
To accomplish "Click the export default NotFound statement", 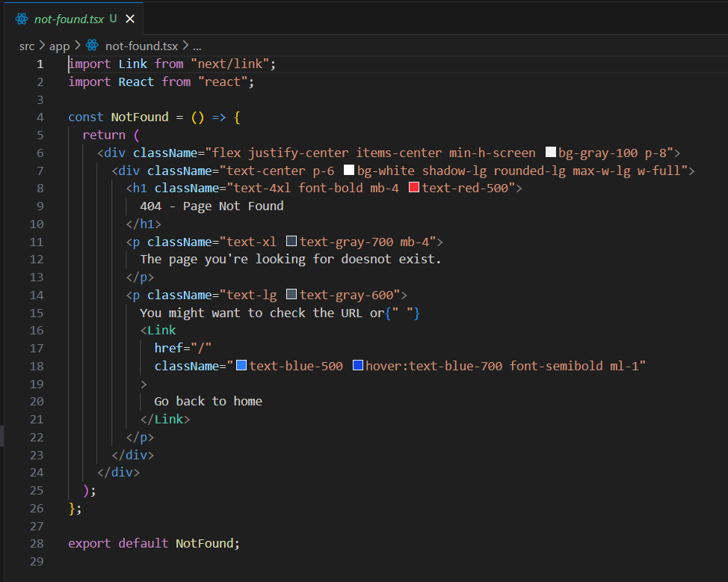I will (154, 543).
